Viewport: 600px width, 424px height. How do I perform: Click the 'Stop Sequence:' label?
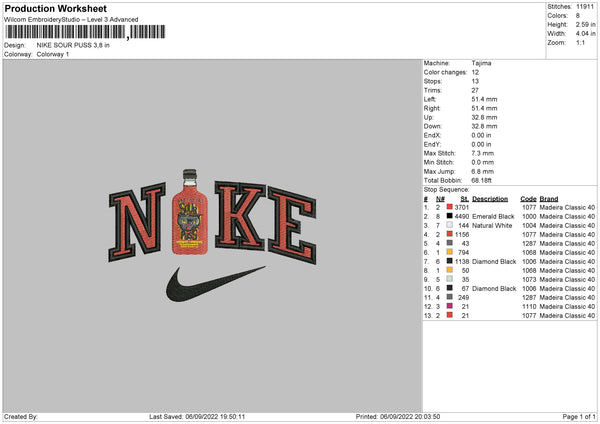pyautogui.click(x=446, y=190)
